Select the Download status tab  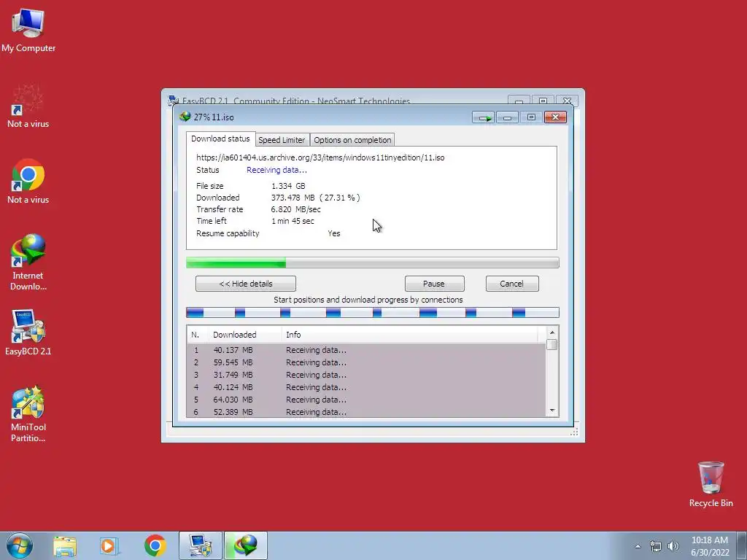click(220, 139)
